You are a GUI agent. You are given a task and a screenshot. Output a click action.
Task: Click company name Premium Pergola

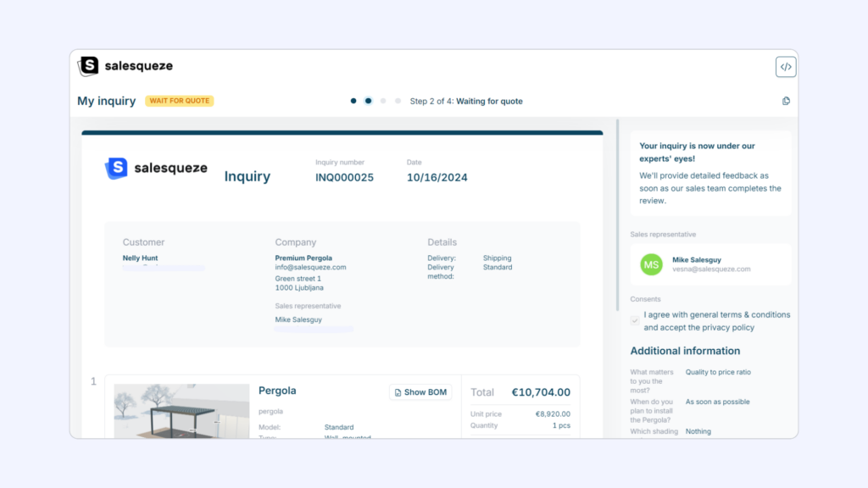point(303,258)
